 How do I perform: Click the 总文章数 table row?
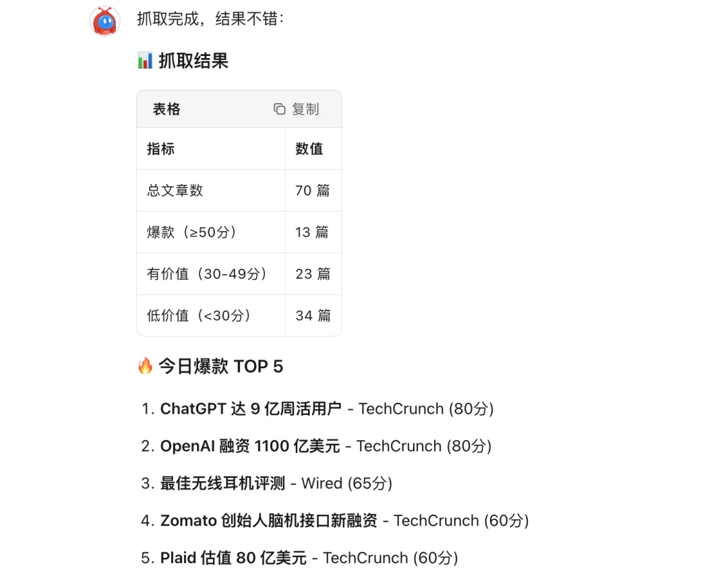tap(175, 190)
